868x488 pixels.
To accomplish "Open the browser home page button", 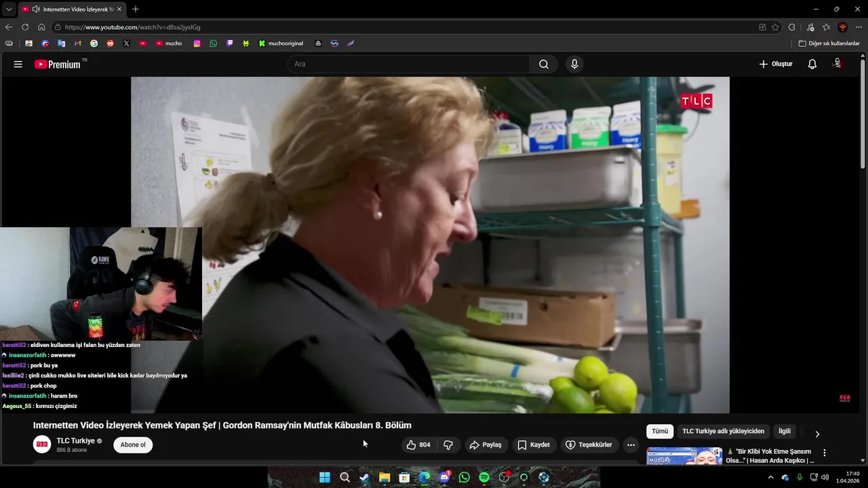I will [x=41, y=27].
